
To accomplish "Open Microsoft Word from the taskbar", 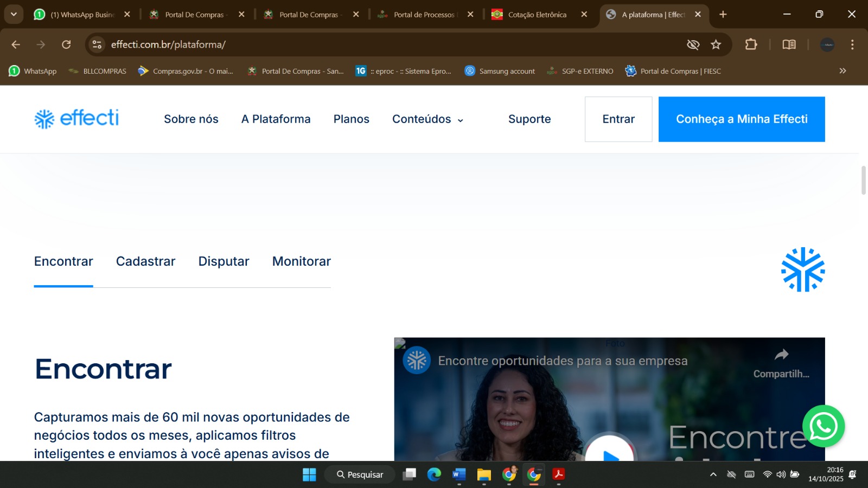I will click(459, 474).
